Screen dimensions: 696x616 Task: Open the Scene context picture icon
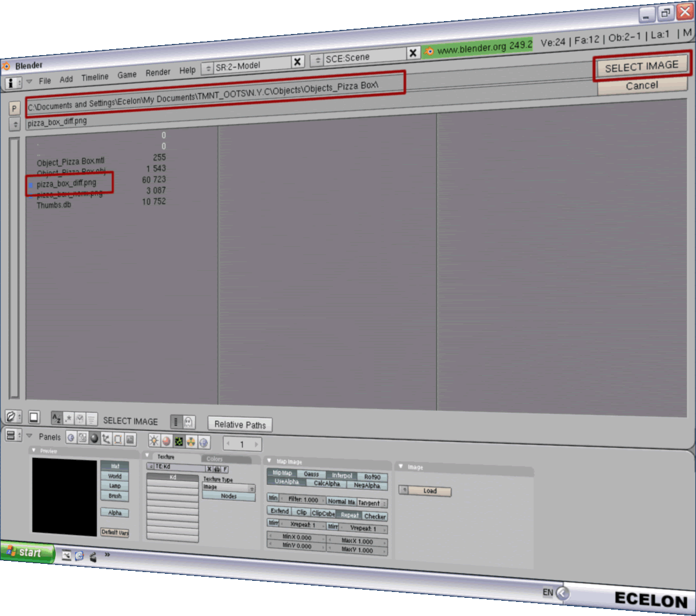pos(130,440)
